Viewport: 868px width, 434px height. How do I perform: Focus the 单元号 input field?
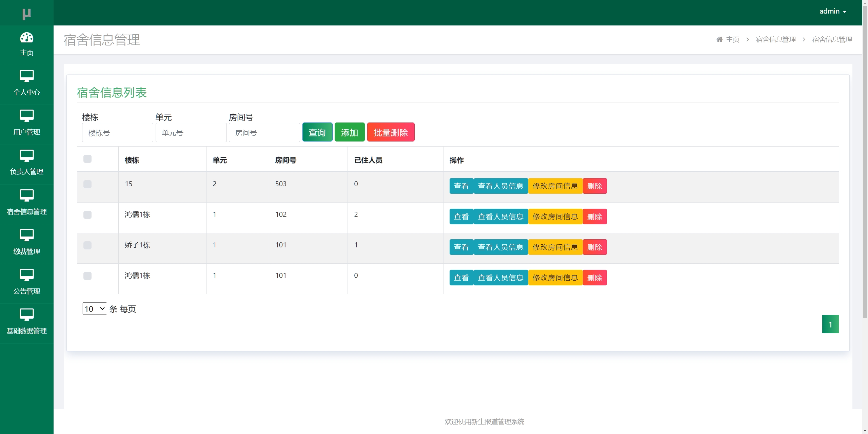pyautogui.click(x=191, y=133)
